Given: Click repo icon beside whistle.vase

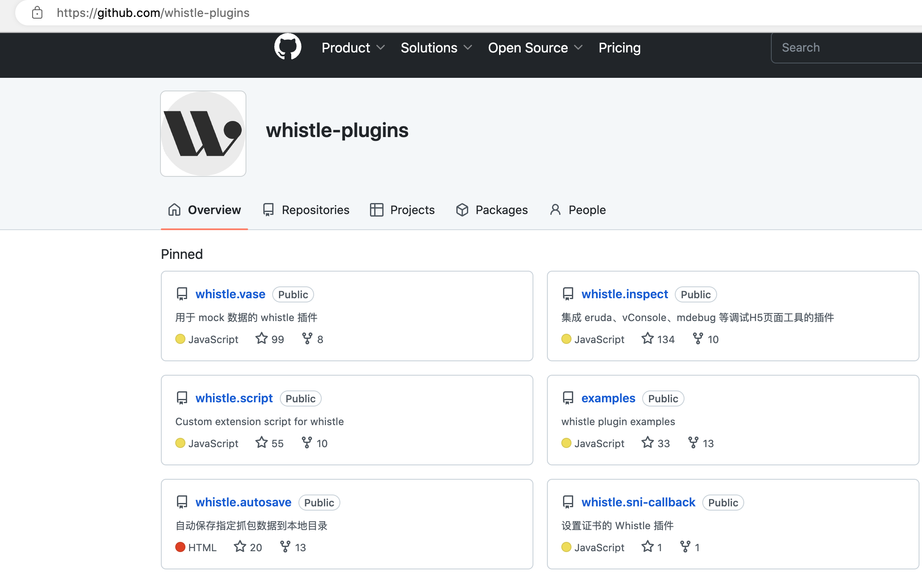Looking at the screenshot, I should coord(182,294).
